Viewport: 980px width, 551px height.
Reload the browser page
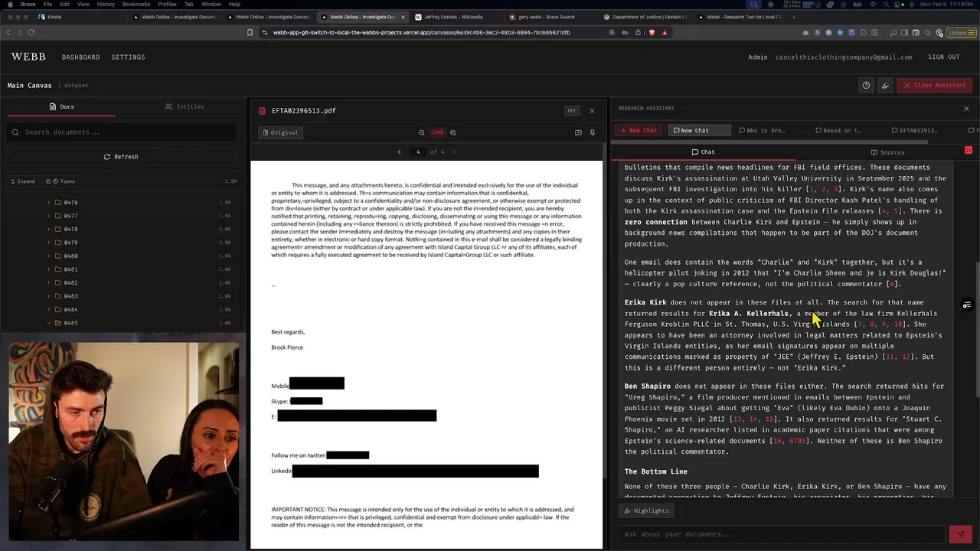tap(31, 32)
